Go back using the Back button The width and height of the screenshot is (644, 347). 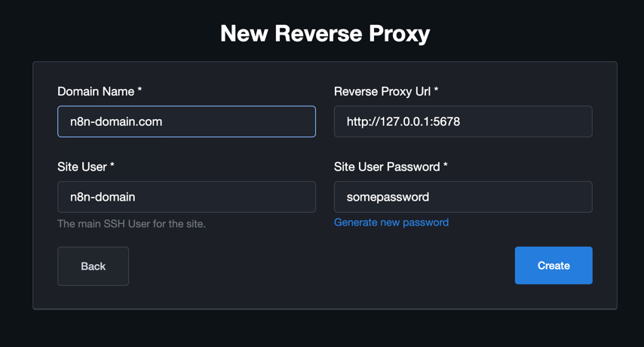(x=94, y=266)
